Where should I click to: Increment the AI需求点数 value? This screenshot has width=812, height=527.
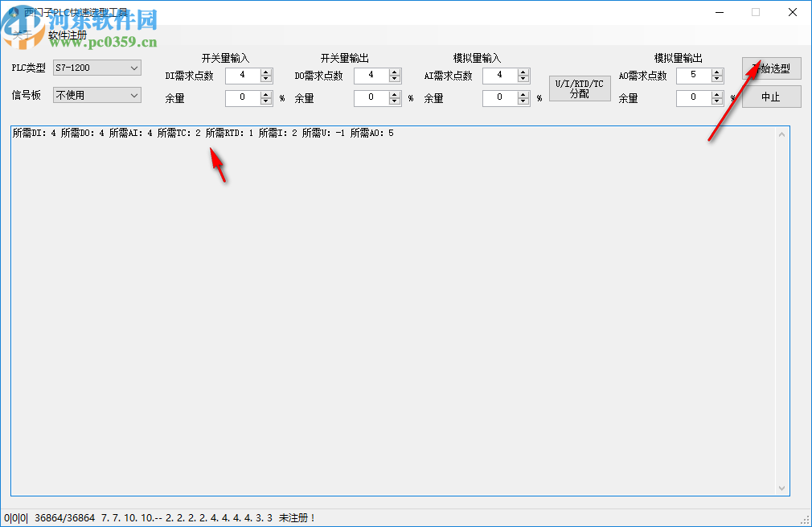click(523, 72)
